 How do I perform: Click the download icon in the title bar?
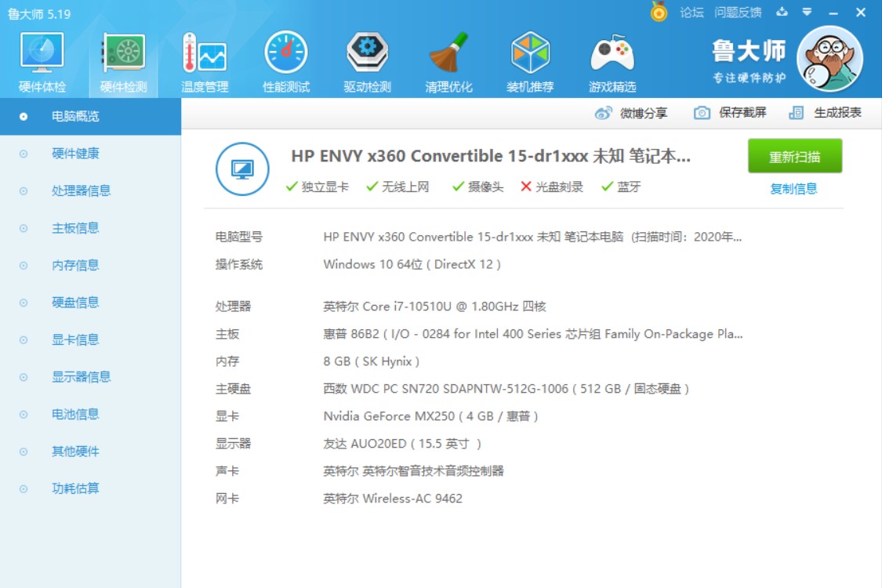(x=779, y=12)
